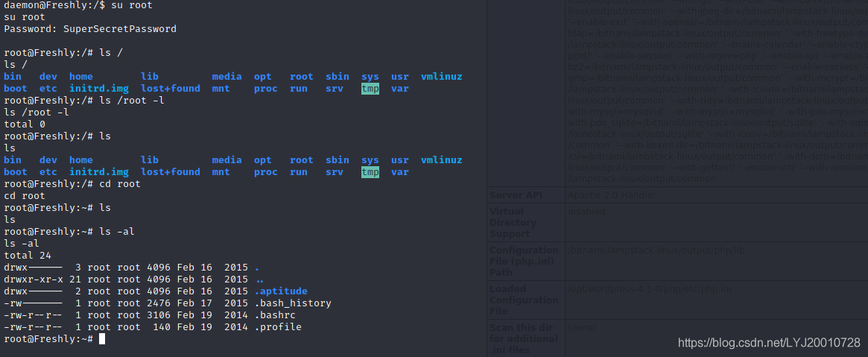
Task: Select lost+found in the first directory listing
Action: pyautogui.click(x=170, y=89)
